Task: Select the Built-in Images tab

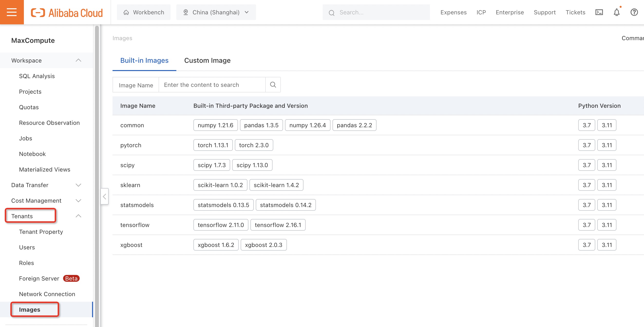Action: [x=144, y=60]
